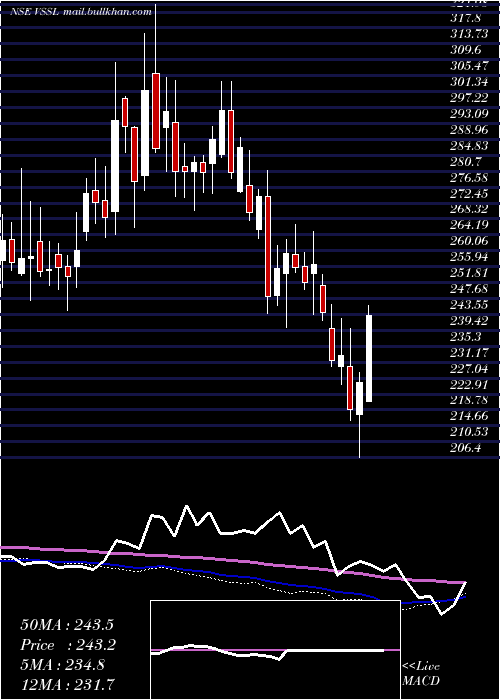This screenshot has width=500, height=700.
Task: Click the 247.68 price axis label
Action: (469, 289)
